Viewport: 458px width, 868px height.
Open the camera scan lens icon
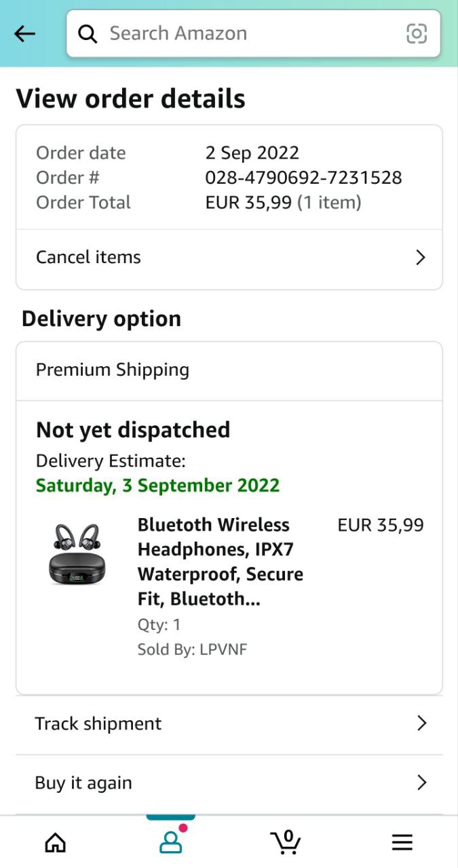click(417, 33)
